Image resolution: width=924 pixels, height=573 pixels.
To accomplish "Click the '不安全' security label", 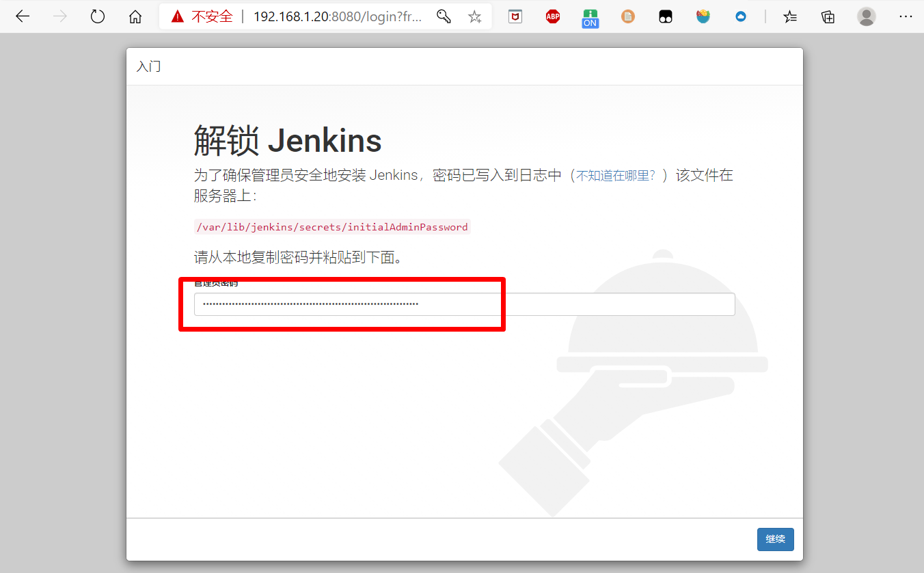I will 212,16.
